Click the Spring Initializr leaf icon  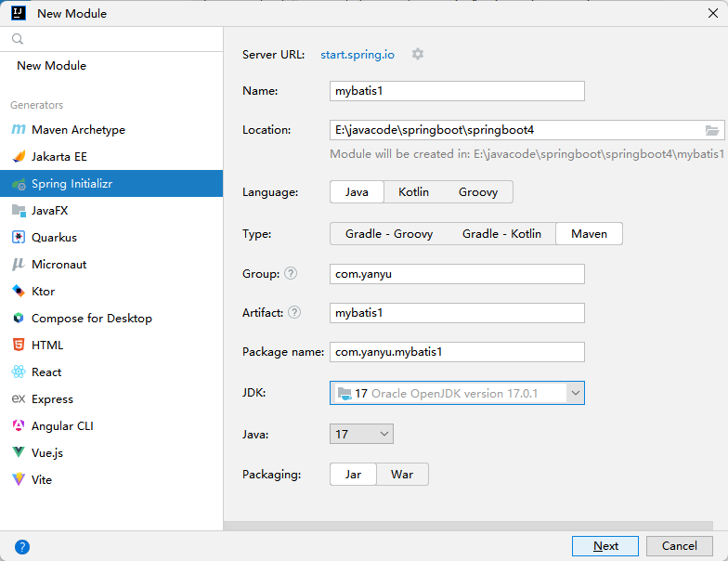pos(19,184)
